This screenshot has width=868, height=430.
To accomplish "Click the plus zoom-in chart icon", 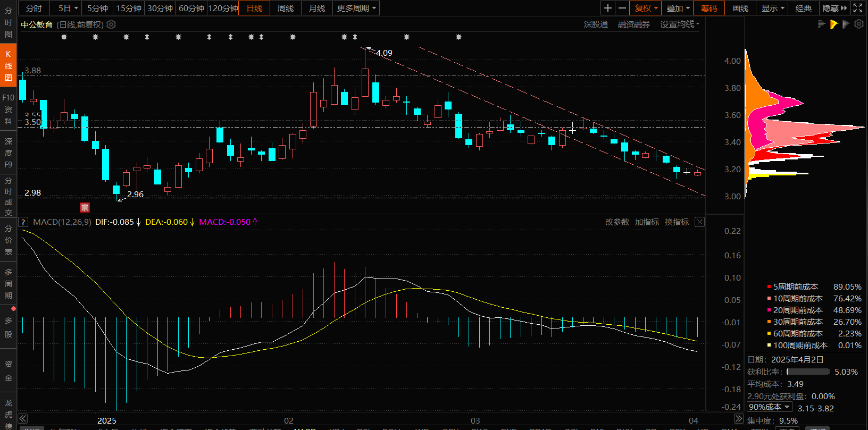I will click(x=608, y=8).
